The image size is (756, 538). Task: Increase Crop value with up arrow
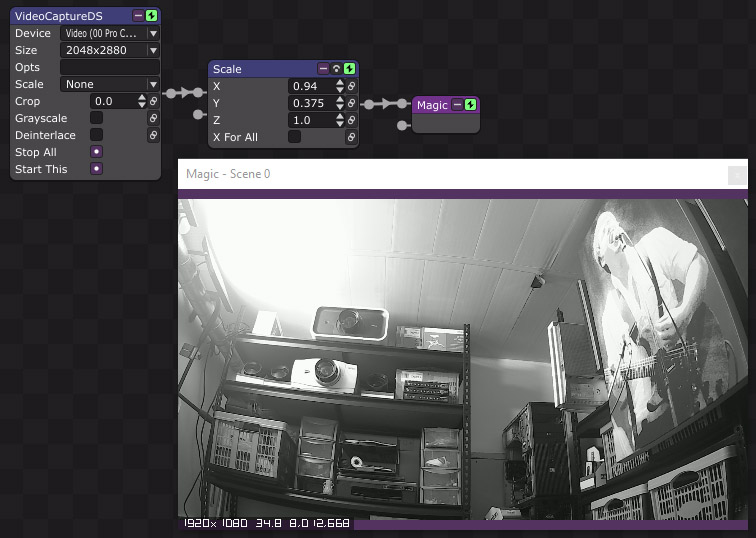(142, 97)
